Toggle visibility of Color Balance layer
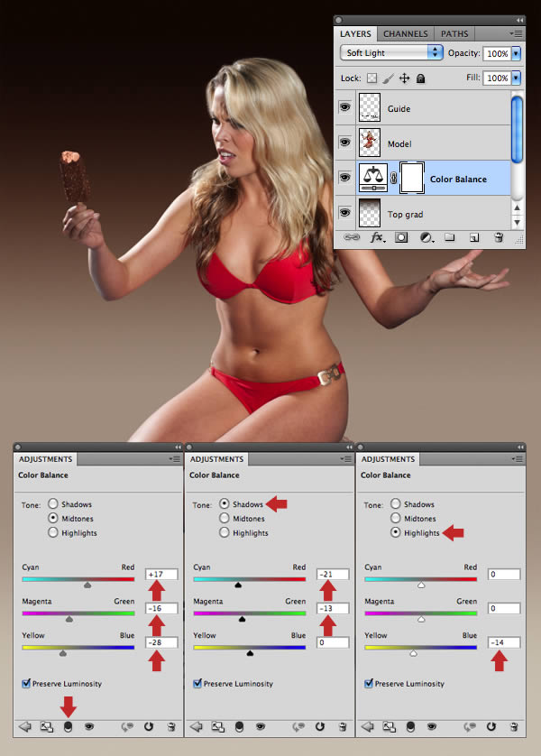This screenshot has width=541, height=756. coord(345,178)
